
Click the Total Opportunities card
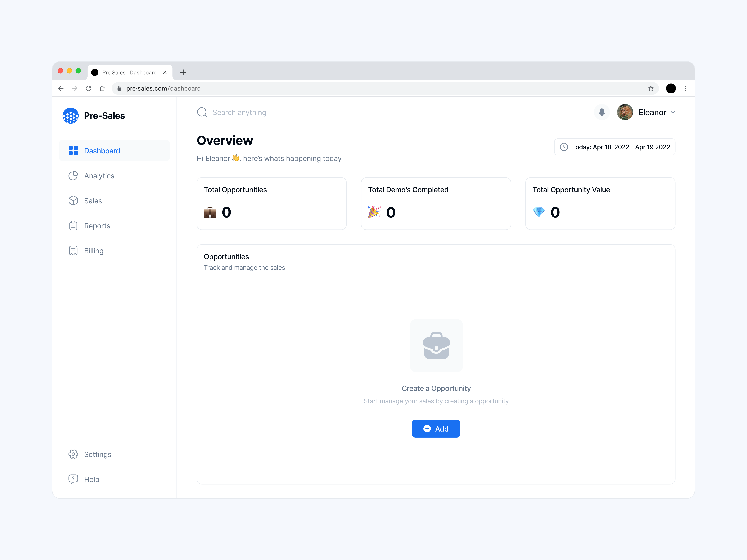pyautogui.click(x=272, y=203)
